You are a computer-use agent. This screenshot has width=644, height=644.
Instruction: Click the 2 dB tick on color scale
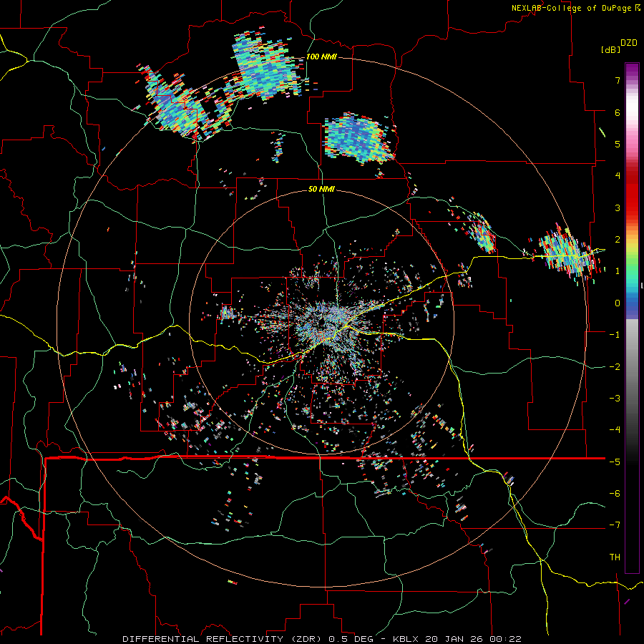(x=618, y=240)
